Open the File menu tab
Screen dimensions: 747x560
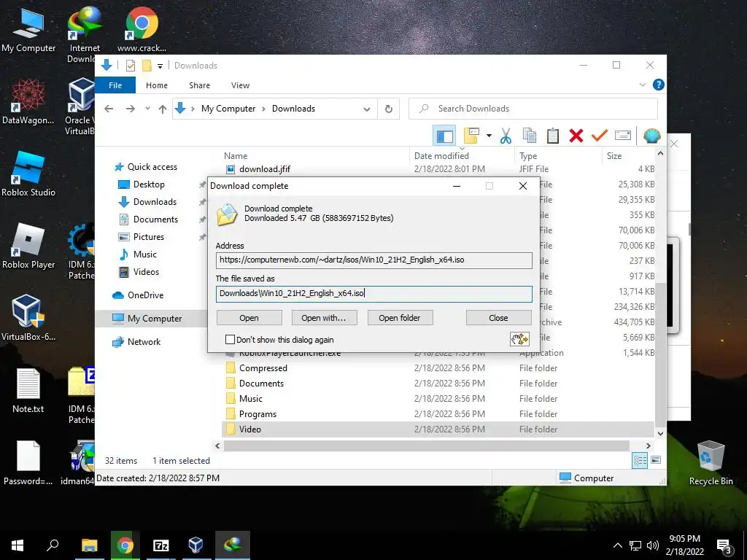pyautogui.click(x=115, y=85)
